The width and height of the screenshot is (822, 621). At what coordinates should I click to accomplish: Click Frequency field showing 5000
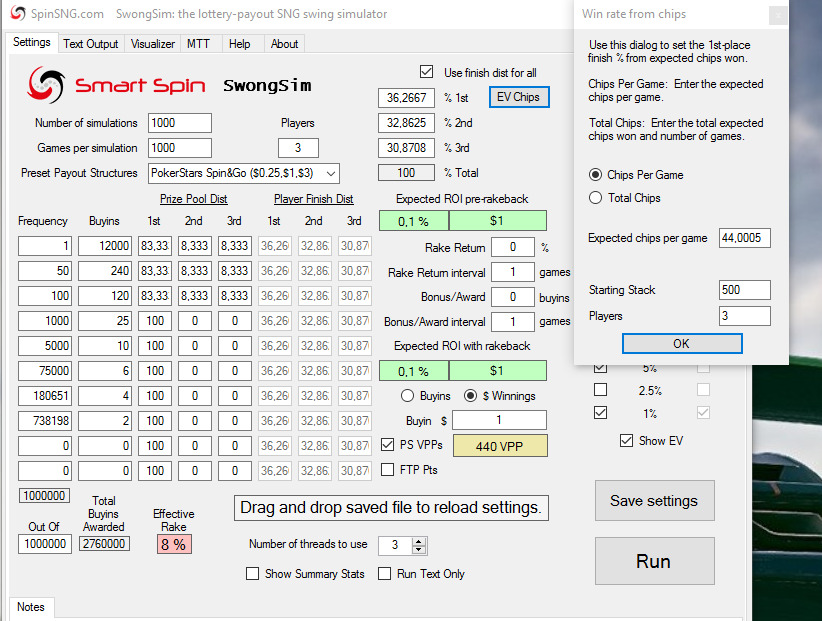(45, 346)
